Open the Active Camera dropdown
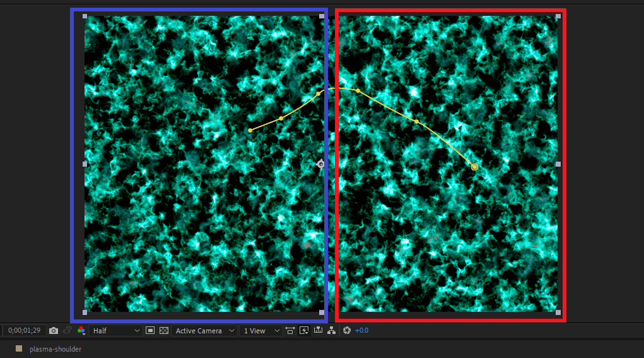Screen dimensions: 644x358 click(204, 330)
